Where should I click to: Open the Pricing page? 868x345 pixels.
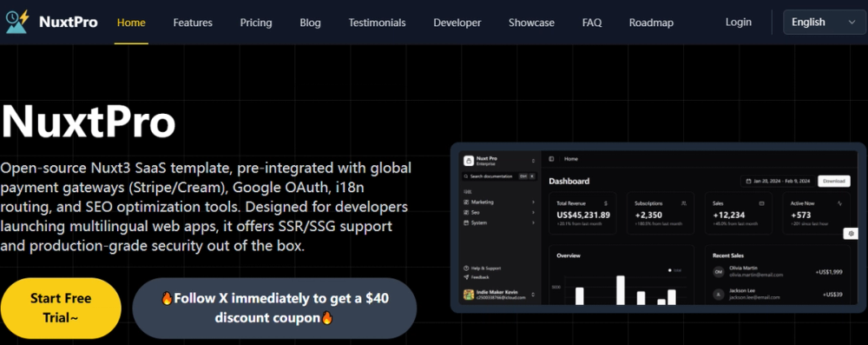click(256, 23)
